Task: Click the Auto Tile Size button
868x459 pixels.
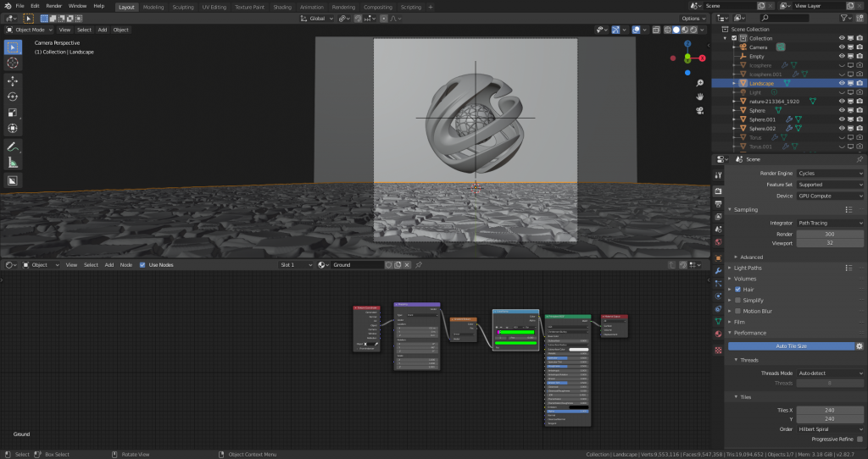Action: [791, 346]
